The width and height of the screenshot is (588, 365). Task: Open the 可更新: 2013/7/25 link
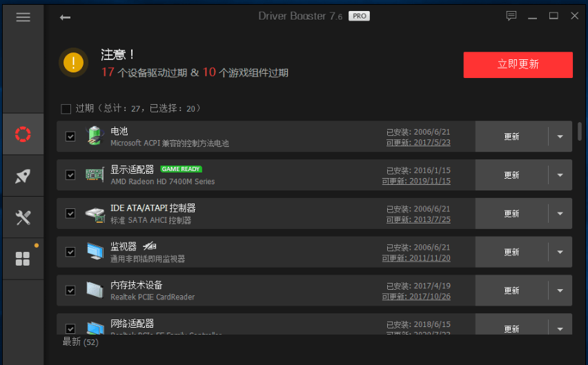click(x=418, y=219)
